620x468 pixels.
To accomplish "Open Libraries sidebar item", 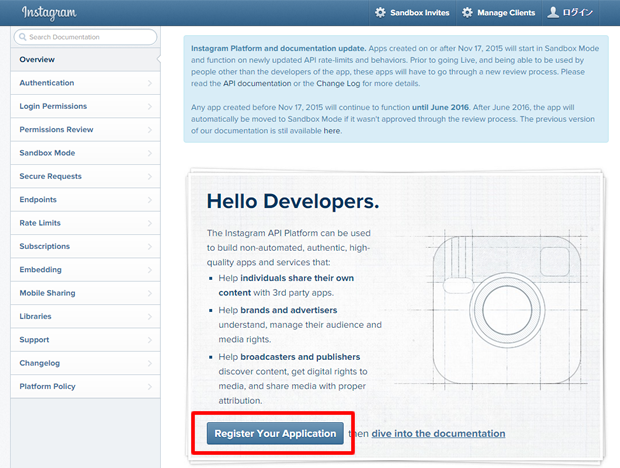I will 85,316.
